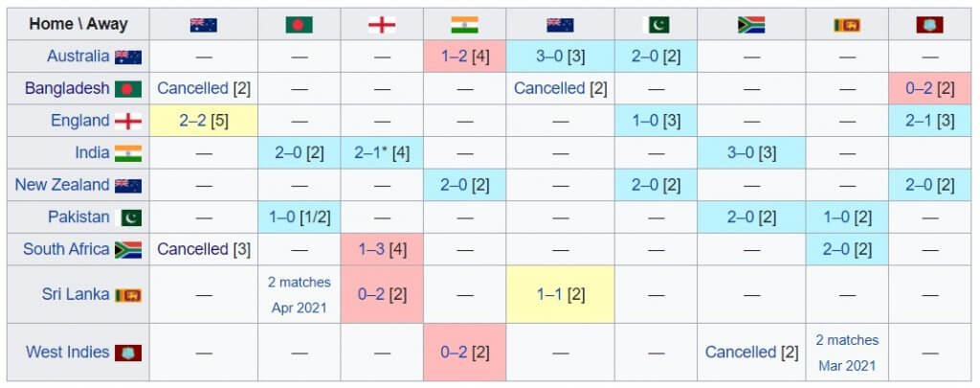Click the England 2–2 [5] result

(x=203, y=121)
